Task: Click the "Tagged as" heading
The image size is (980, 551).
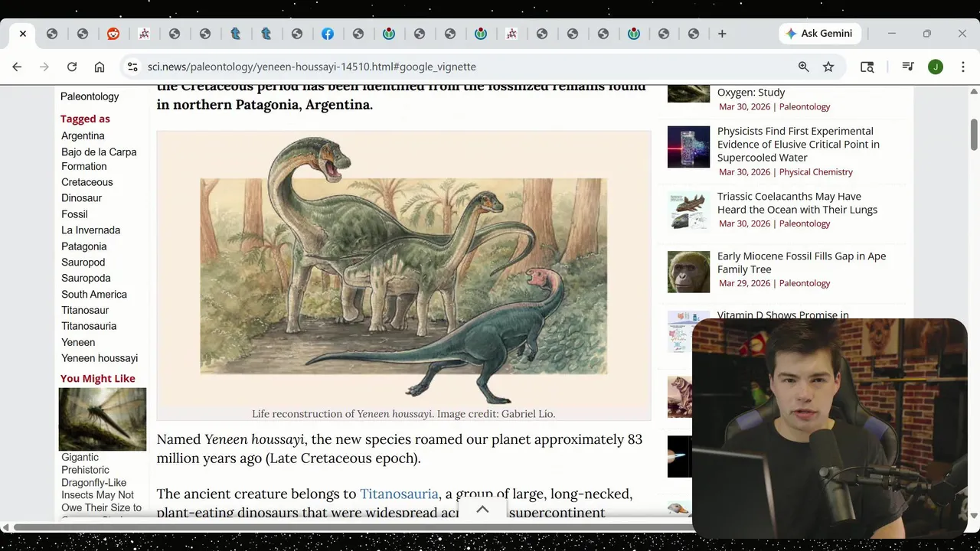Action: click(x=85, y=119)
